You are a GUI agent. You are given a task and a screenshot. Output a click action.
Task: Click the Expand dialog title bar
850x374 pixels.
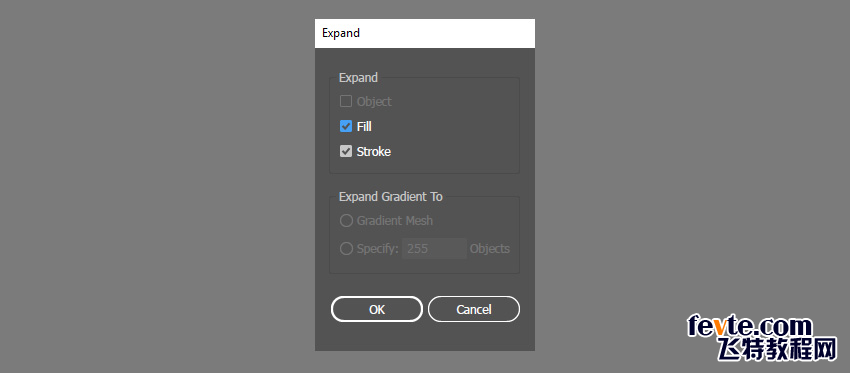coord(425,34)
